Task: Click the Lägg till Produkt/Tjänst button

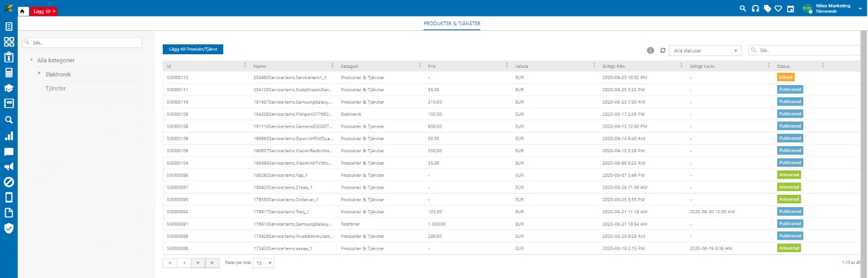Action: click(x=193, y=49)
